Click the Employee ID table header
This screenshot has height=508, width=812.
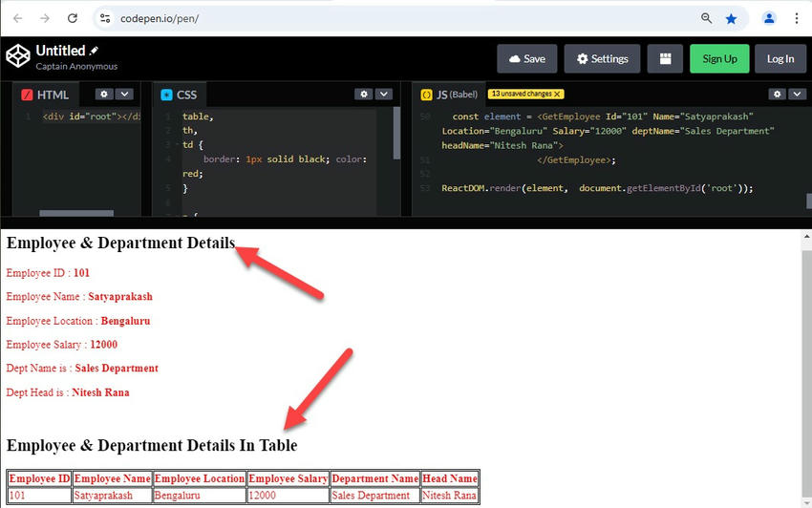[x=40, y=478]
